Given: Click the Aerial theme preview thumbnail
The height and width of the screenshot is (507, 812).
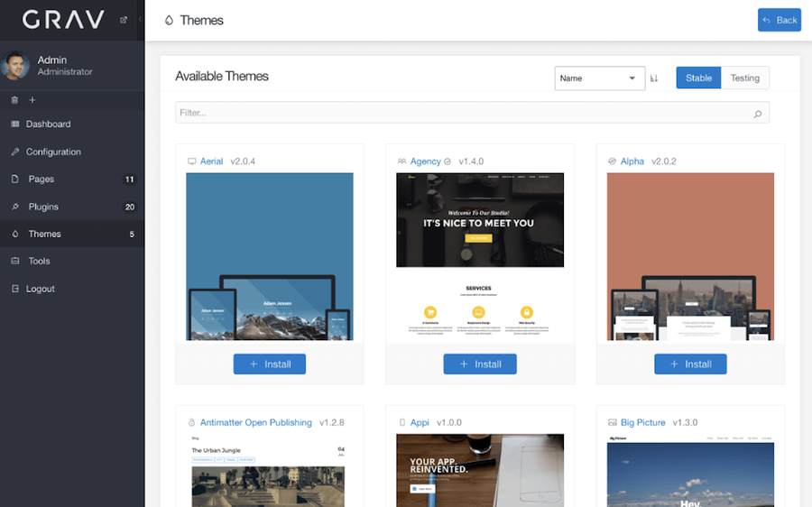Looking at the screenshot, I should pyautogui.click(x=269, y=256).
